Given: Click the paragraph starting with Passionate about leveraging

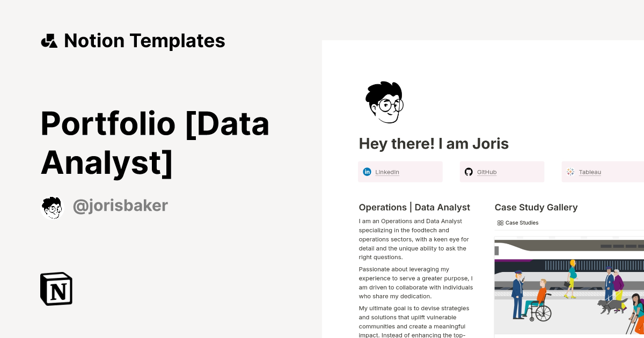Looking at the screenshot, I should click(416, 283).
